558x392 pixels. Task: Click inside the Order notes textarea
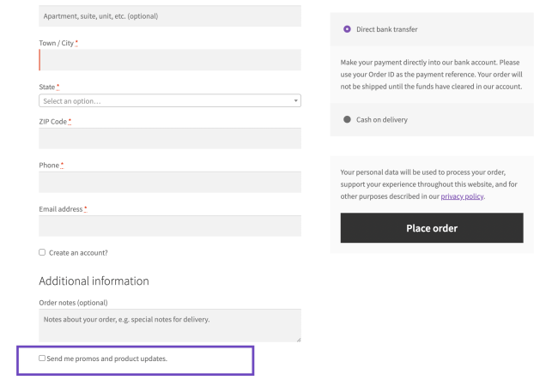pos(170,326)
